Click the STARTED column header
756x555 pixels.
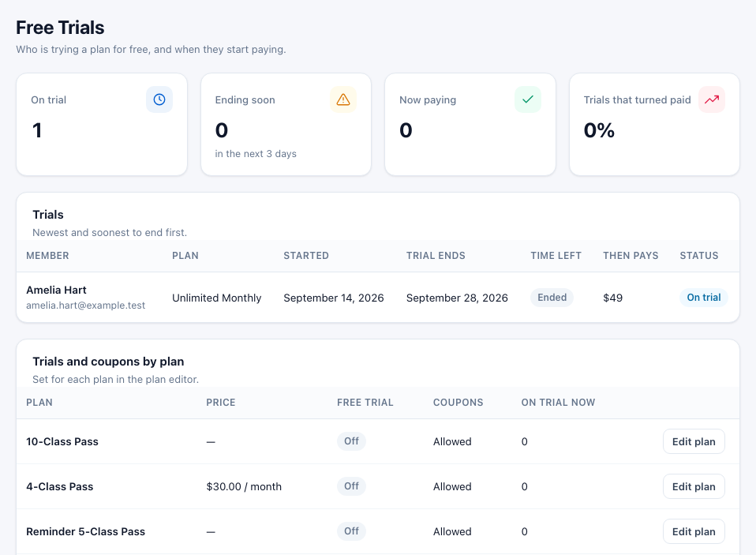(305, 256)
